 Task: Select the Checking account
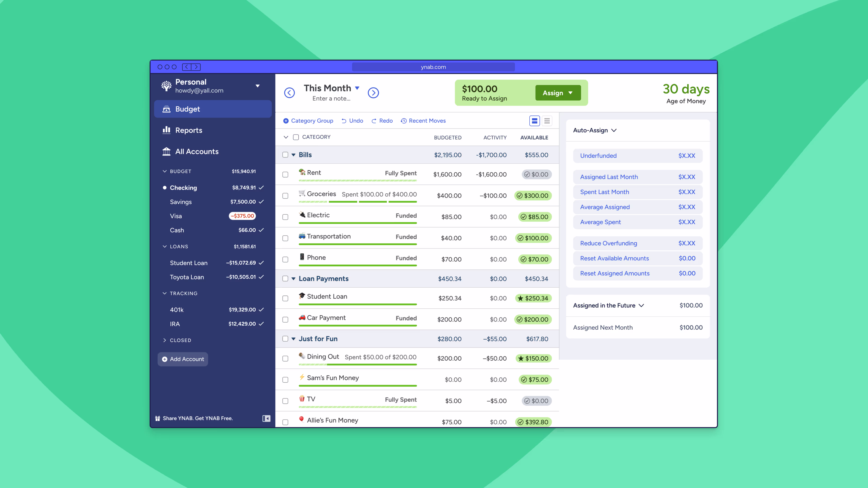coord(213,188)
